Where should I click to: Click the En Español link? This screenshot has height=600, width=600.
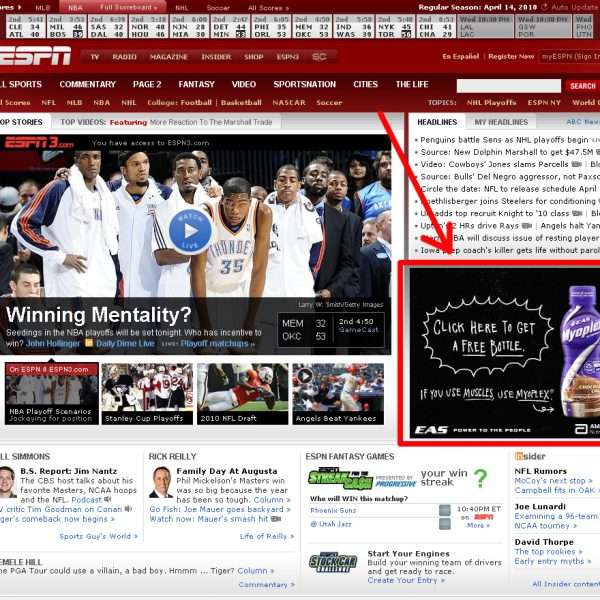460,57
